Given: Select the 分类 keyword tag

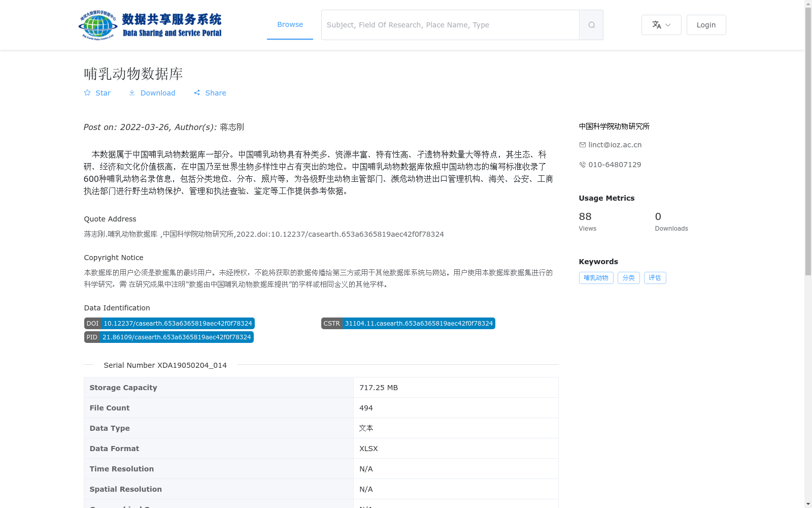Looking at the screenshot, I should (629, 278).
